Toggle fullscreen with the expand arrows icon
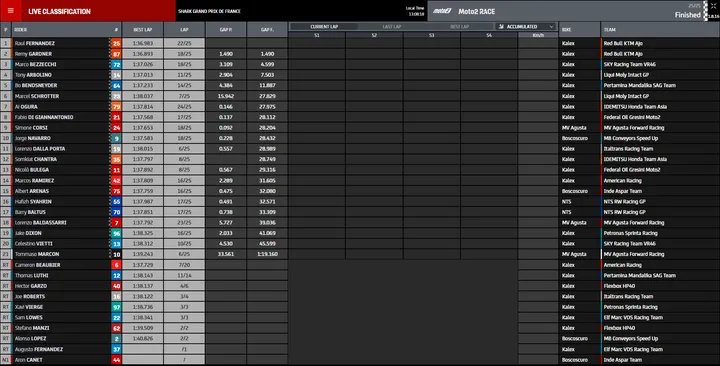Viewport: 720px width, 366px height. (x=714, y=6)
